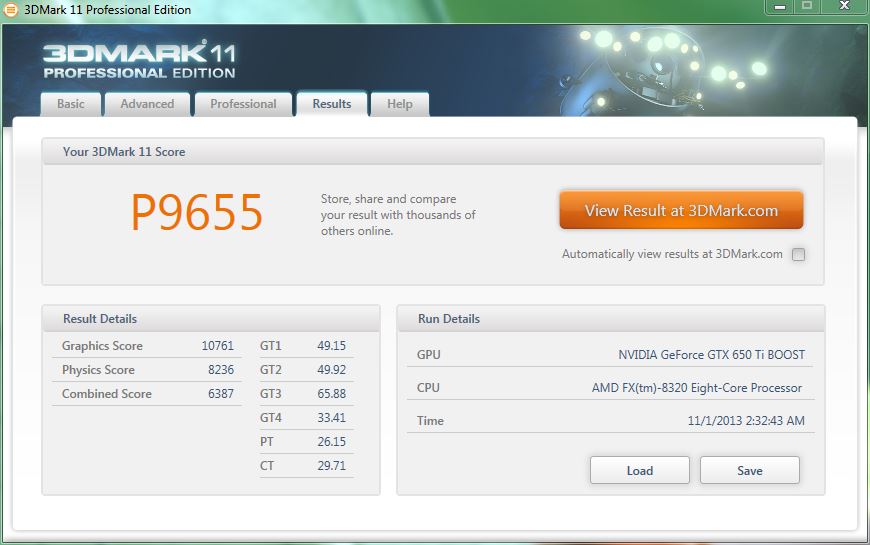Click the GT1 value 49.15
The width and height of the screenshot is (870, 545).
(x=331, y=346)
